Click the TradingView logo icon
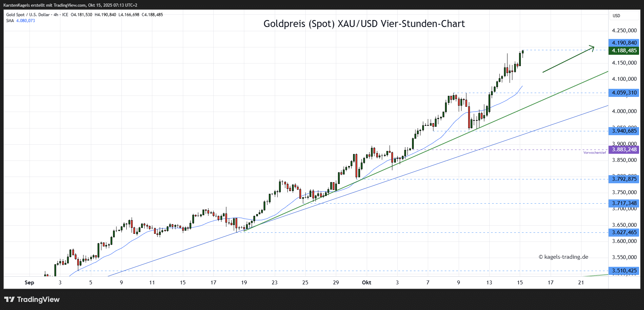 click(9, 299)
